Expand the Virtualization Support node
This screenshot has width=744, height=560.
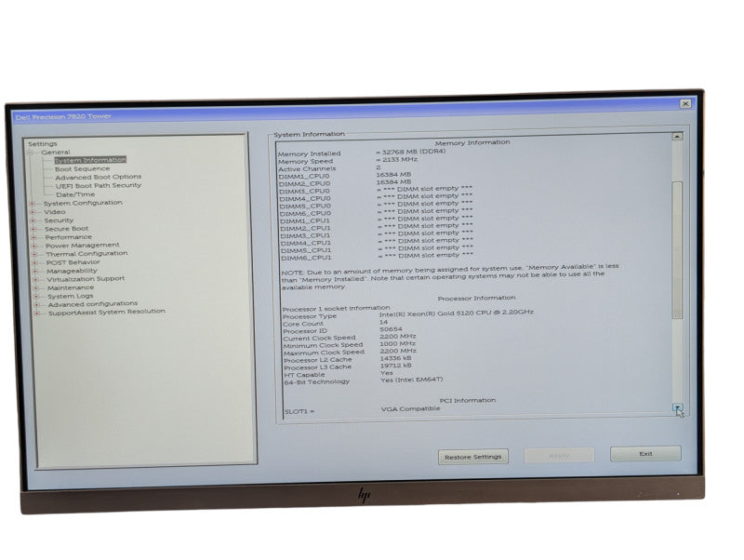35,280
